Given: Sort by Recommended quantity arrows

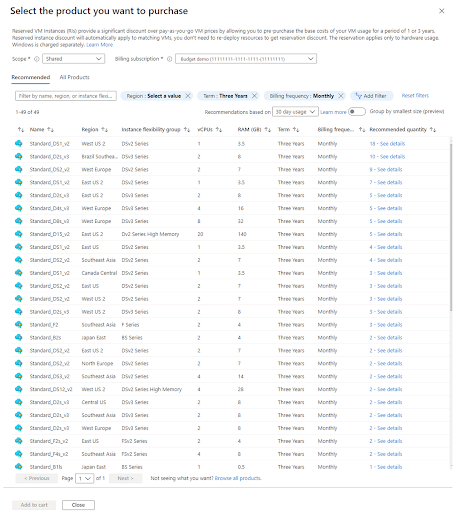Looking at the screenshot, I should click(433, 129).
